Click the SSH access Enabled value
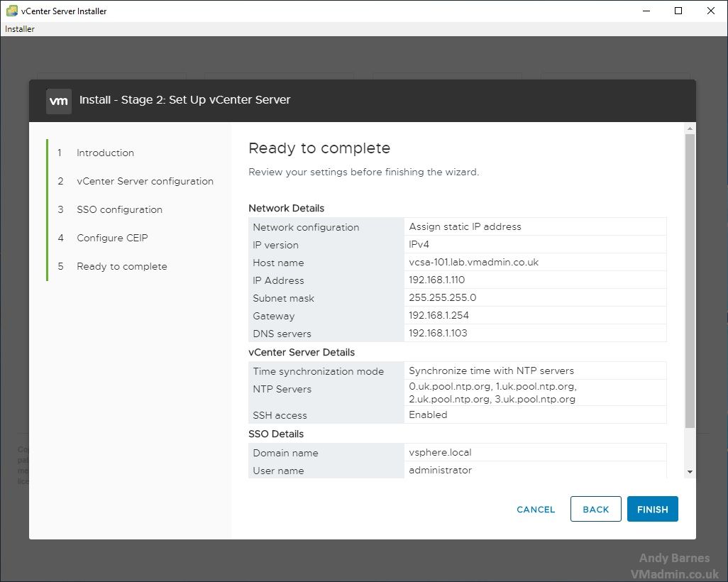The width and height of the screenshot is (728, 582). (428, 414)
